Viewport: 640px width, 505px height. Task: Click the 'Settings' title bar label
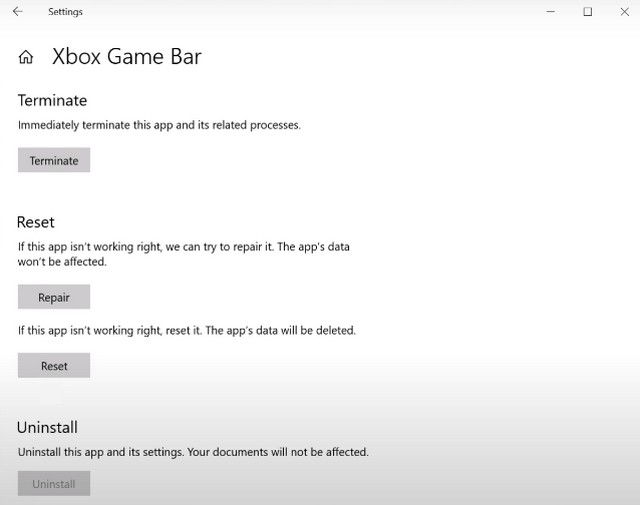pos(65,12)
